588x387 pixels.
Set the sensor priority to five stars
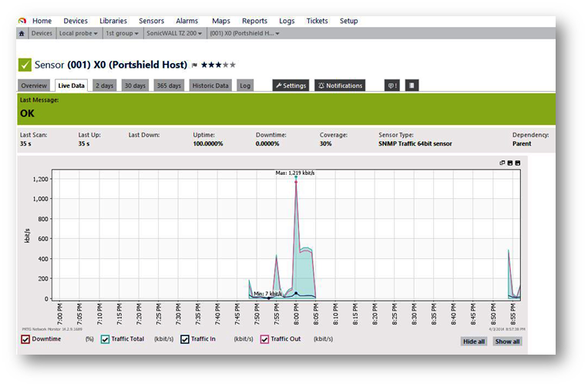pos(233,66)
